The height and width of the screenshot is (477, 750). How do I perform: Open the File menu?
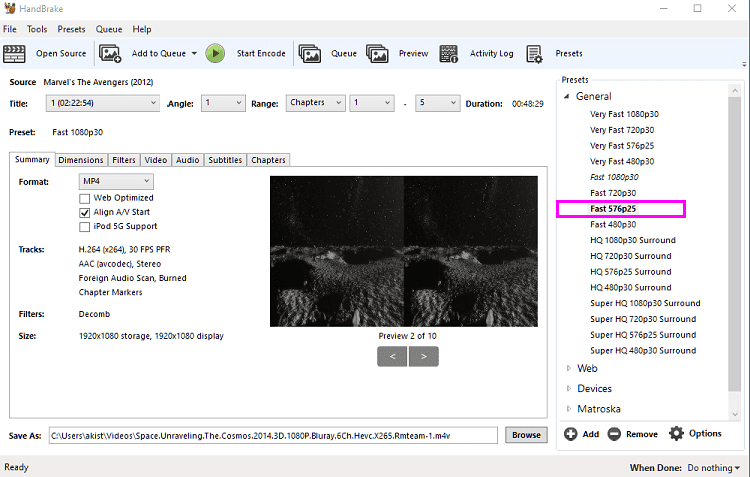(x=10, y=29)
